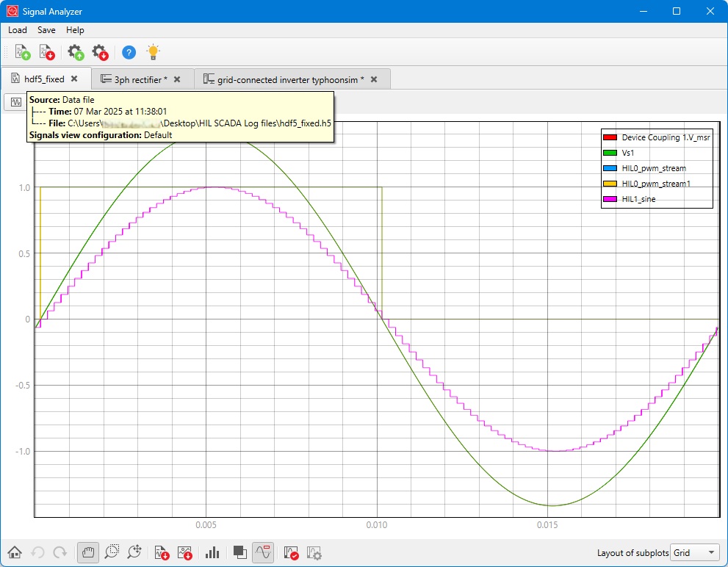Viewport: 728px width, 567px height.
Task: Open the Layout of subplots dropdown
Action: [695, 552]
